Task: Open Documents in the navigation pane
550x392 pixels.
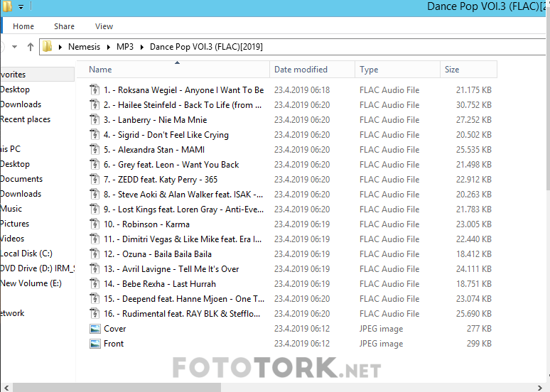Action: point(21,179)
